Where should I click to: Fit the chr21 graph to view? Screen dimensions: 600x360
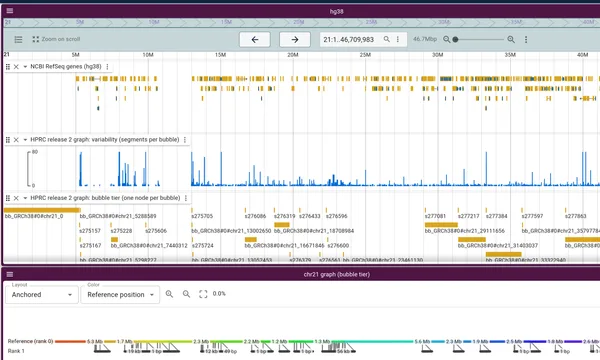[203, 294]
